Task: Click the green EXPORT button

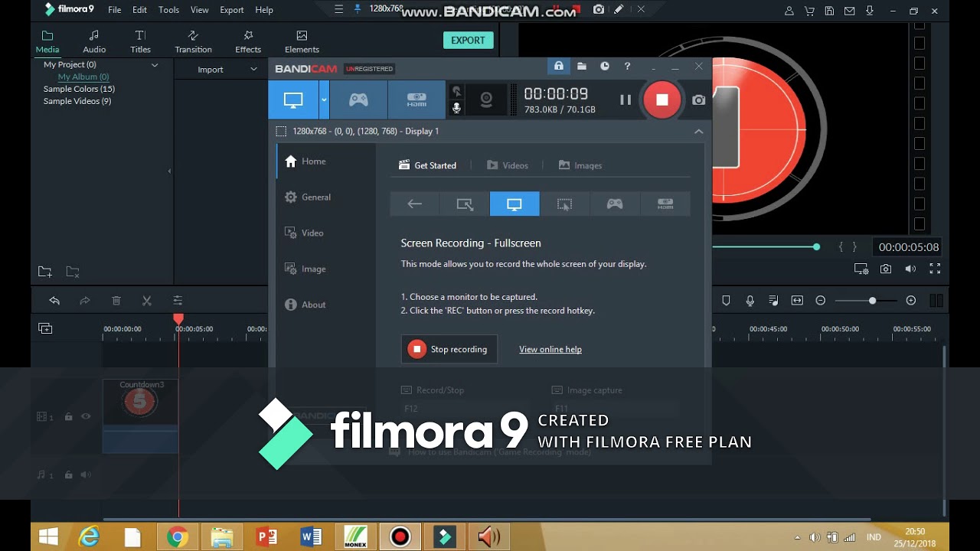Action: click(x=468, y=41)
